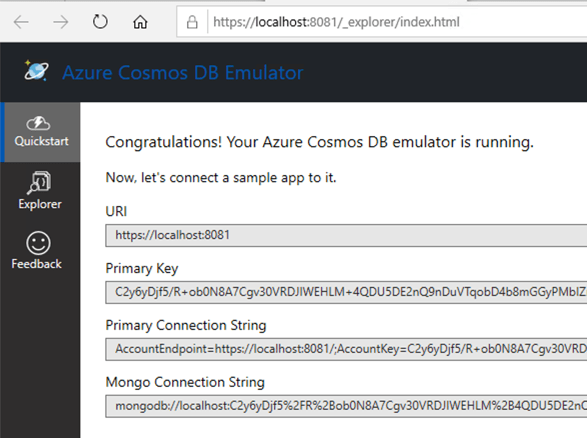This screenshot has width=587, height=438.
Task: Select the Primary Connection String field
Action: [346, 349]
